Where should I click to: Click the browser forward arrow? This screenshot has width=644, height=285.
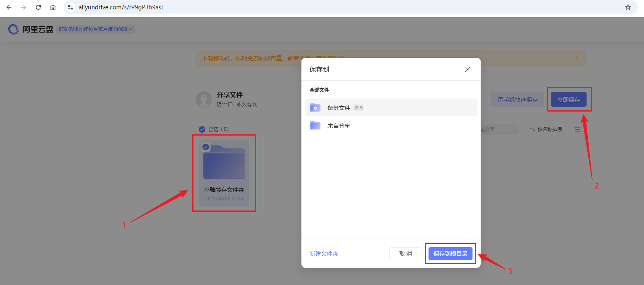click(24, 7)
